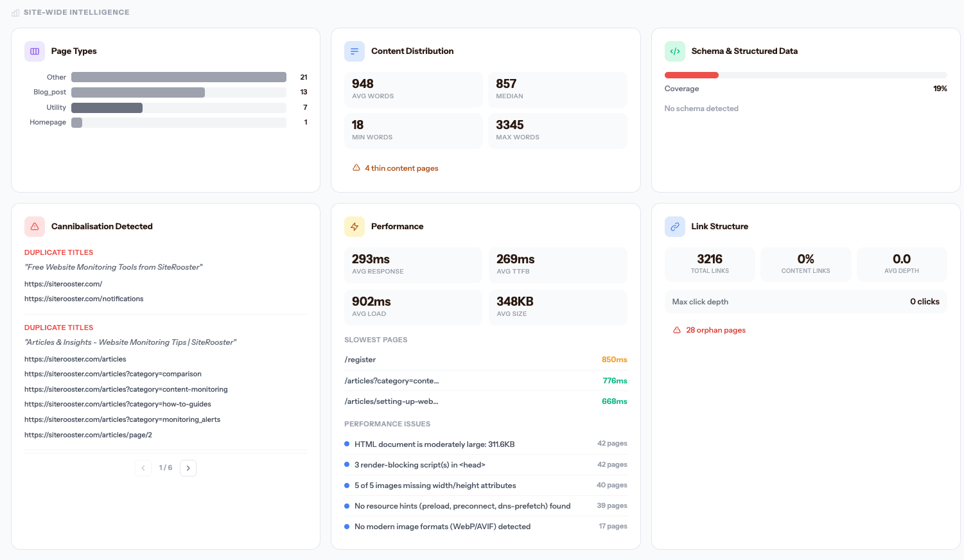The image size is (964, 560).
Task: Select the Schema & Structured Data code icon
Action: pos(675,51)
